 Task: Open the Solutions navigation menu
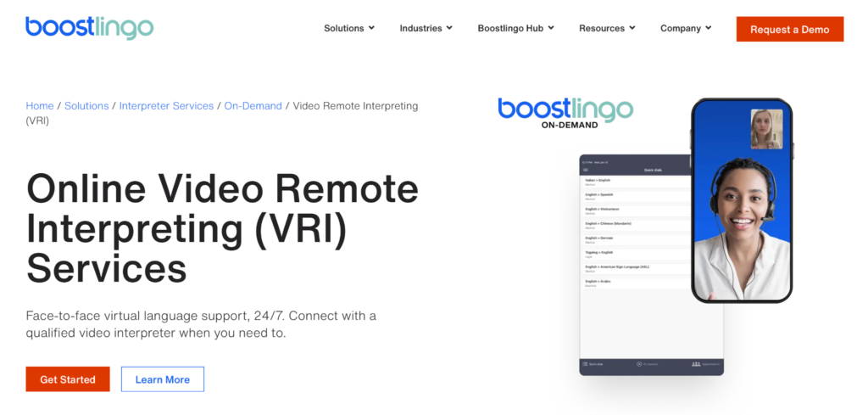349,28
